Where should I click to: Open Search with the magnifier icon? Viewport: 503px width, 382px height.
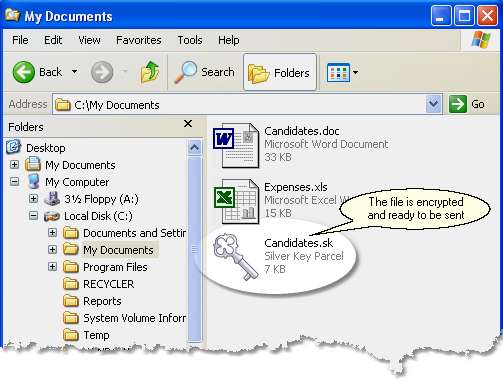pyautogui.click(x=186, y=72)
